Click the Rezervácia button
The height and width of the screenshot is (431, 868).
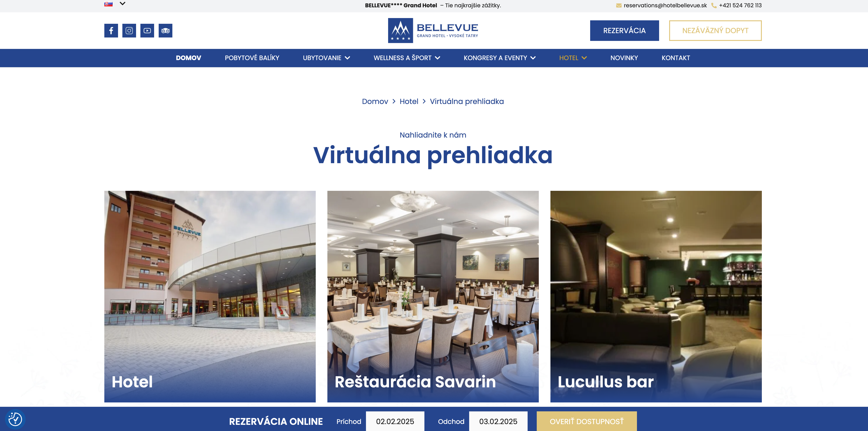click(x=624, y=31)
